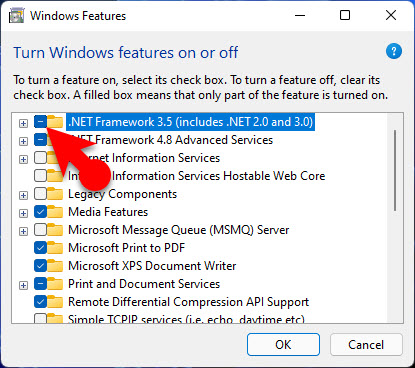Click the blue help question mark icon

pyautogui.click(x=394, y=51)
